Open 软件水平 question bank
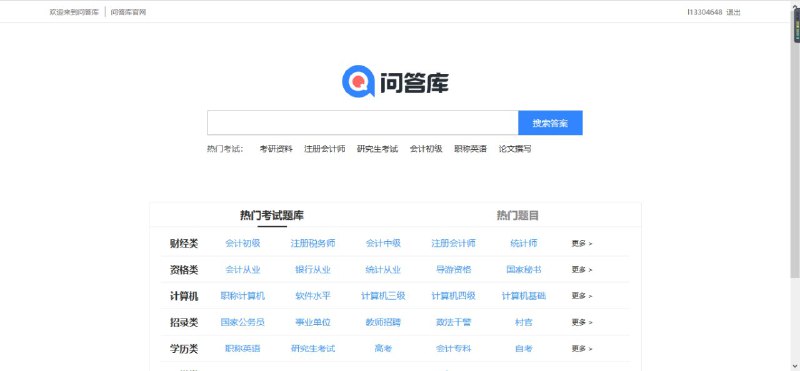 (313, 296)
